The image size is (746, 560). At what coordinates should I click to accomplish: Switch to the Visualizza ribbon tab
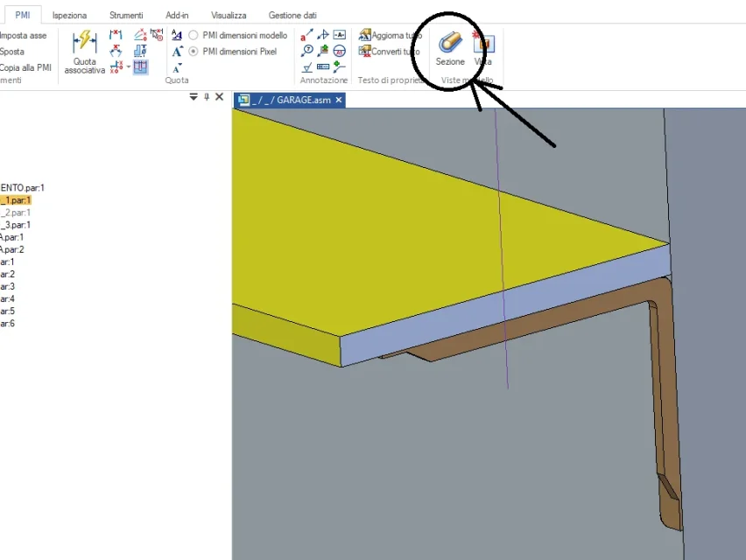click(x=229, y=16)
